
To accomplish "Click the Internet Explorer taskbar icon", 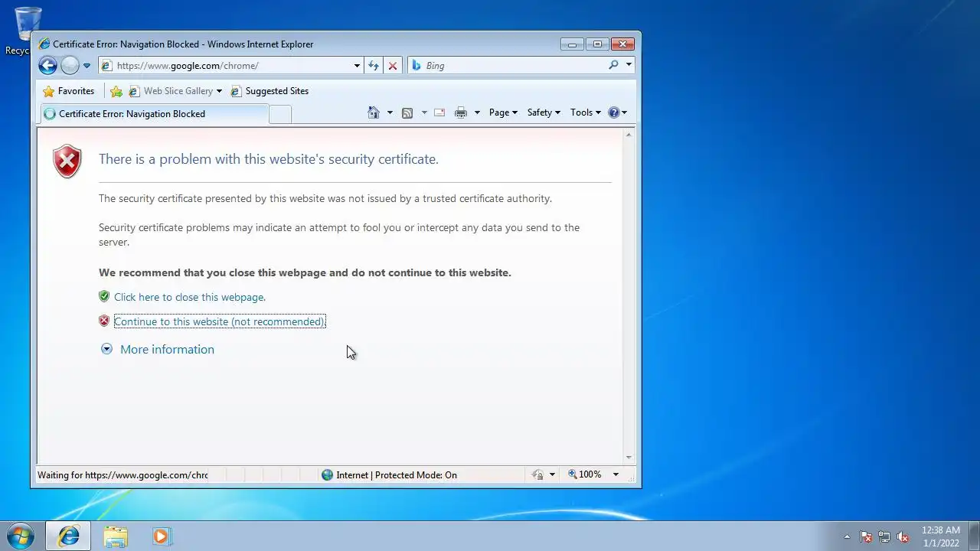I will pyautogui.click(x=68, y=536).
